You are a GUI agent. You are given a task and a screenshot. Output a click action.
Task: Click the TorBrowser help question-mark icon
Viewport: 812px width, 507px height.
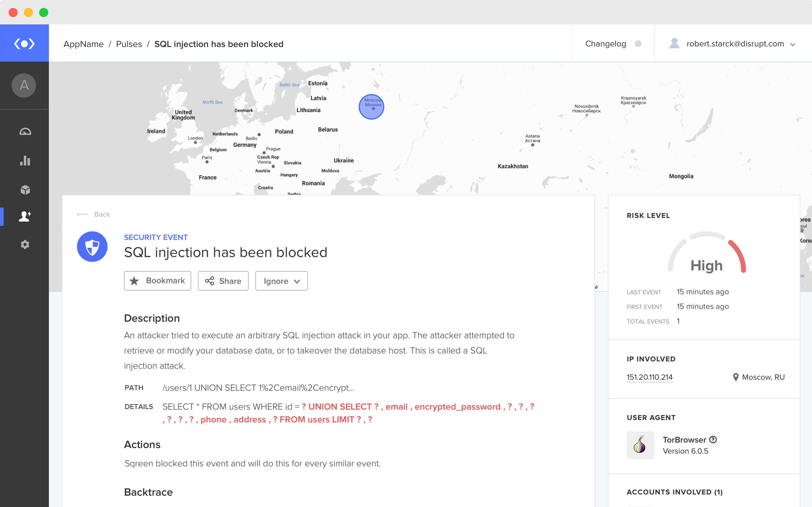[x=713, y=439]
